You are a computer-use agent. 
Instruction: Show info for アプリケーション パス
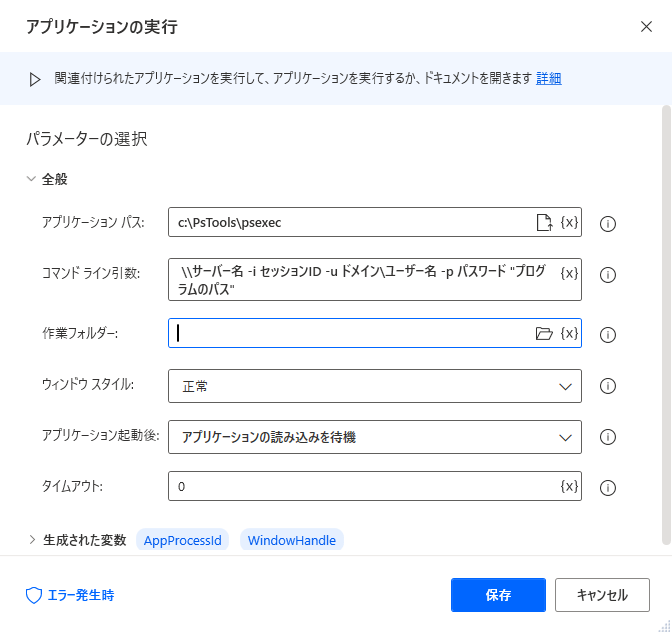click(608, 223)
